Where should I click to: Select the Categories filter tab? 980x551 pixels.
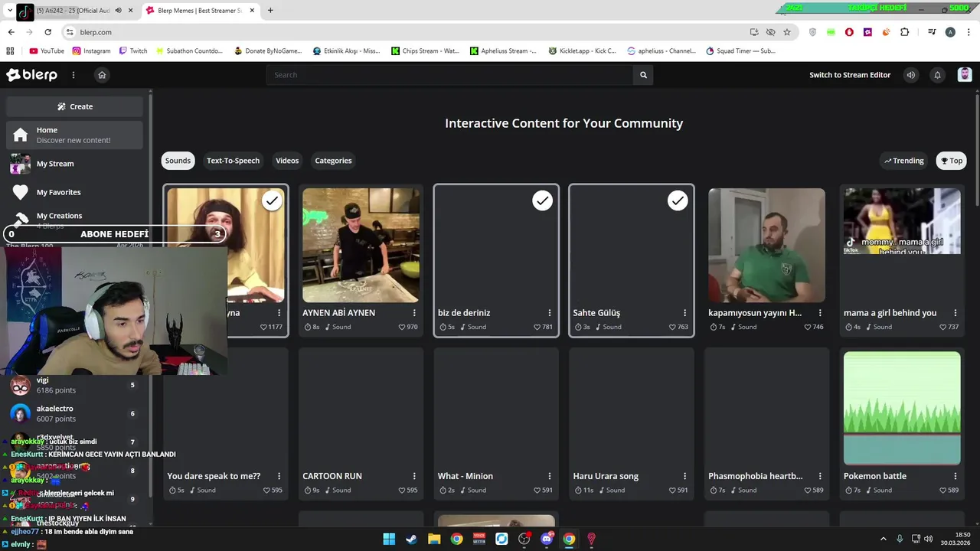(x=333, y=161)
